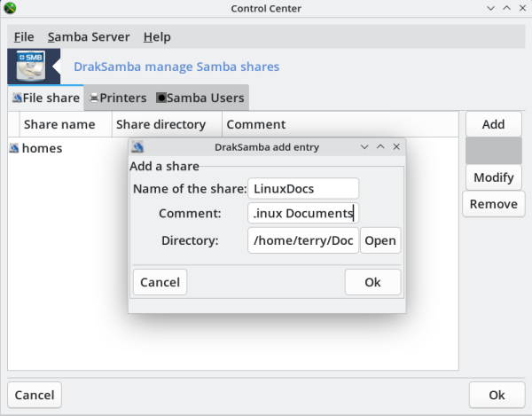Click the Samba Users tab icon
Screen dimensions: 532x416
(x=160, y=98)
